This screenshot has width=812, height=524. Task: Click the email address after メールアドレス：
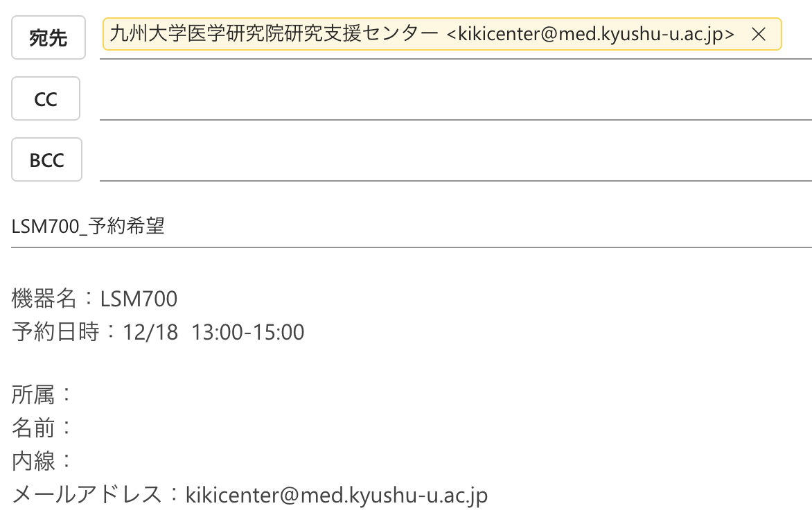pyautogui.click(x=337, y=495)
